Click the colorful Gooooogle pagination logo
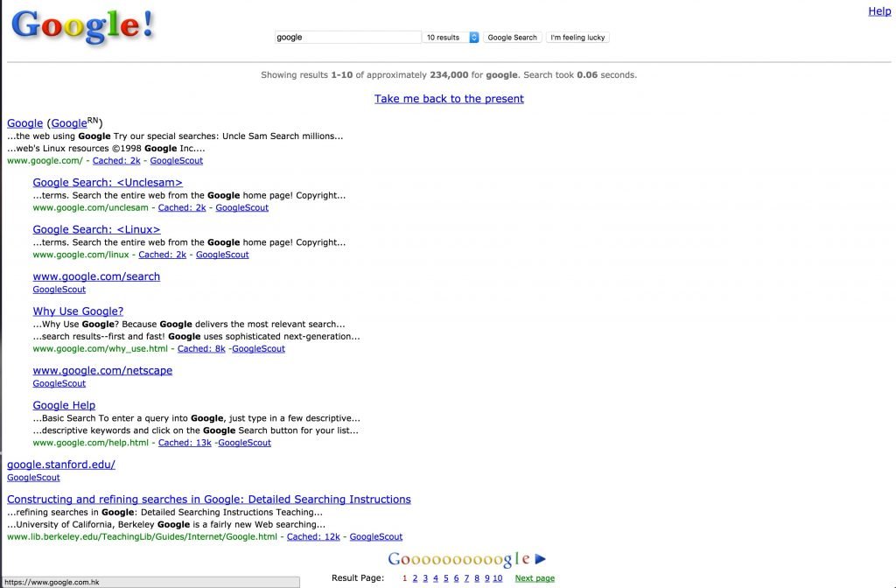The image size is (896, 588). (459, 559)
